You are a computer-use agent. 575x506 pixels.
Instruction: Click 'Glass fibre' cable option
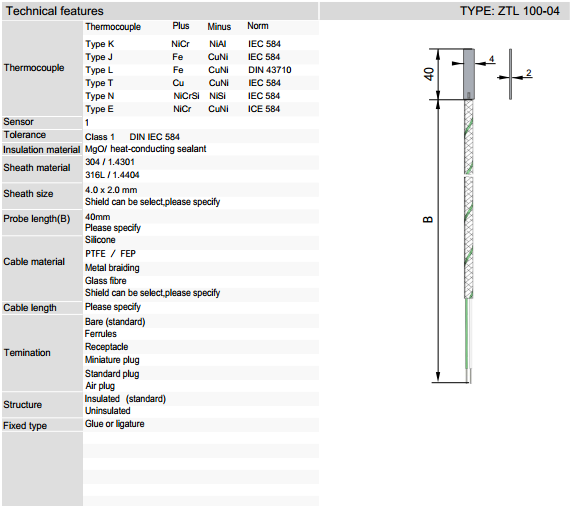tap(106, 281)
